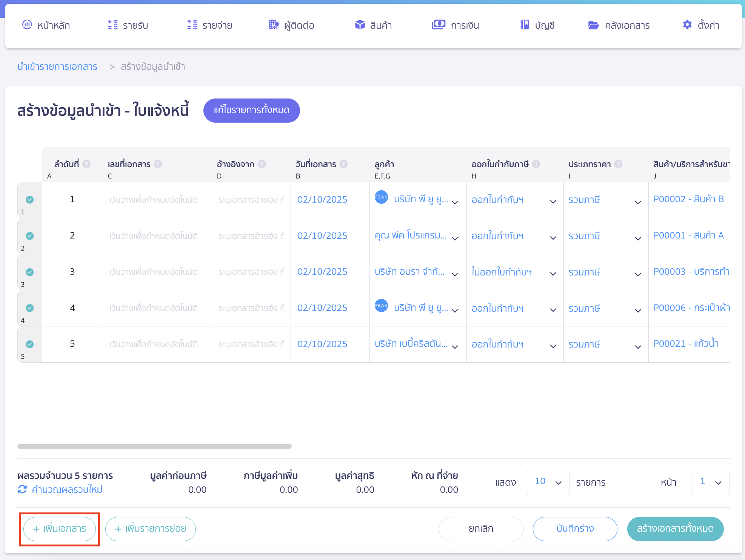Expand row 3 tax invoice dropdown
Viewport: 745px width, 560px height.
coord(553,273)
